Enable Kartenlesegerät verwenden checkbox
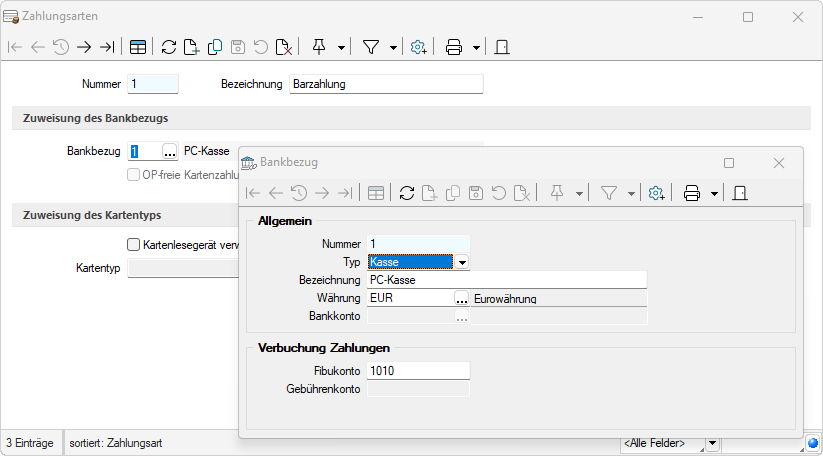 pos(134,243)
